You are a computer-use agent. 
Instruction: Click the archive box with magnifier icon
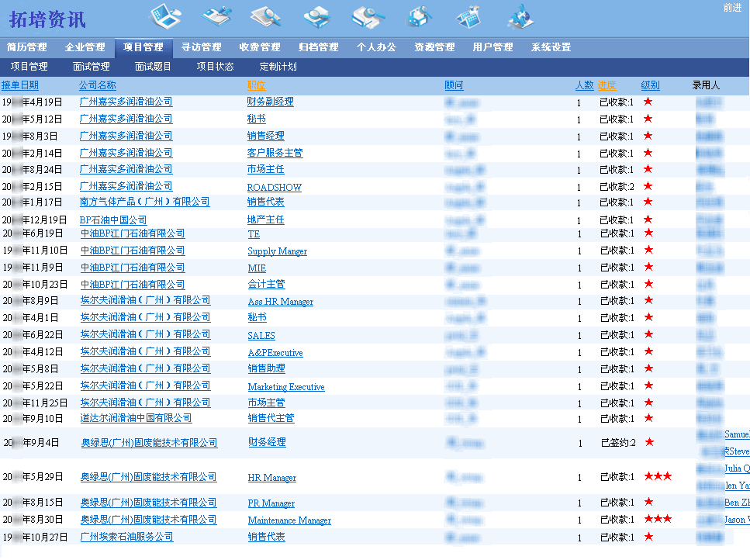coord(420,16)
